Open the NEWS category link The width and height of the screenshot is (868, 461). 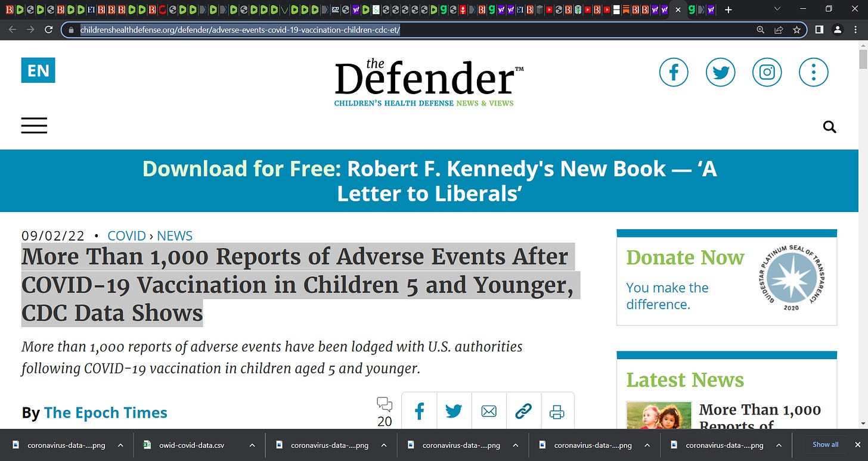[175, 236]
